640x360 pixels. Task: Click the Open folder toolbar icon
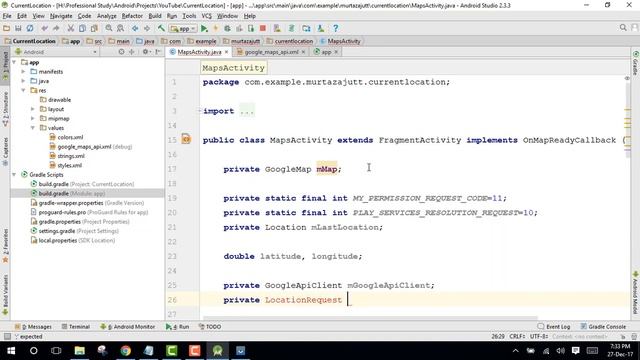click(7, 28)
